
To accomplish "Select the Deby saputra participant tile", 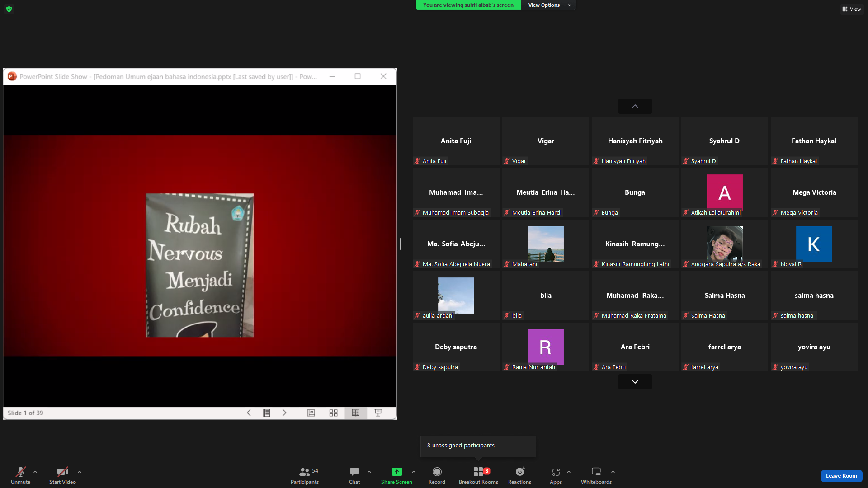I will click(x=456, y=347).
